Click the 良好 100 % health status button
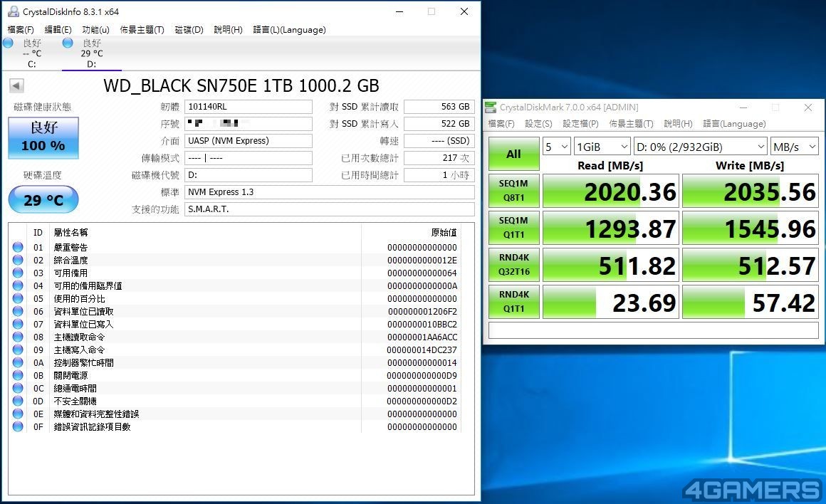Viewport: 826px width, 504px height. 43,137
